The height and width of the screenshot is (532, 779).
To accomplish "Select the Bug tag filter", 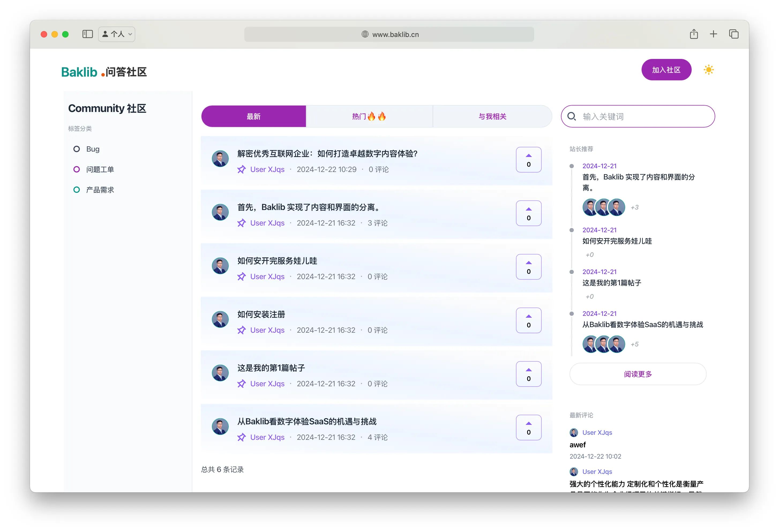I will pos(87,149).
